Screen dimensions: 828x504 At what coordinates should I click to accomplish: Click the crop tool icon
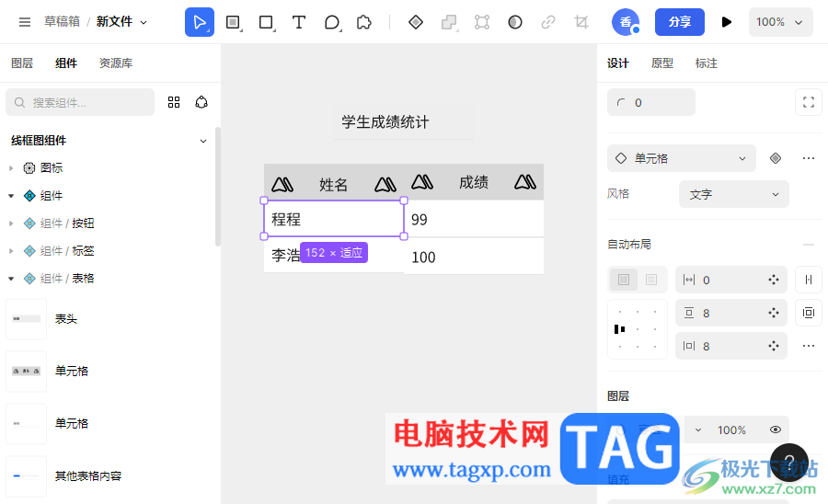(581, 22)
